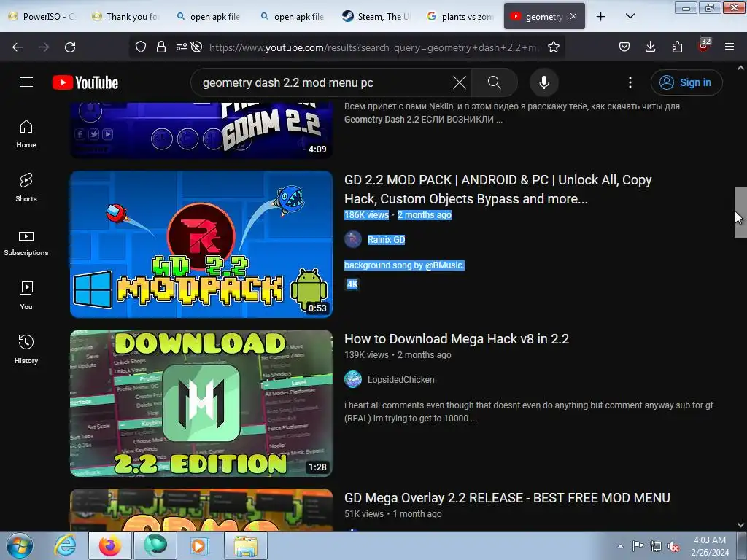Switch to second open apk file tab
Image resolution: width=747 pixels, height=560 pixels.
[x=293, y=17]
